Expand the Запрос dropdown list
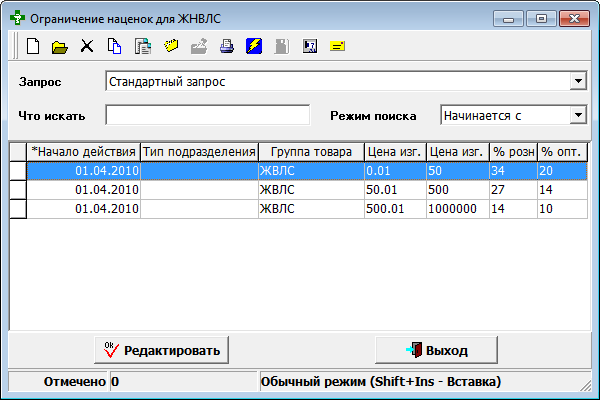This screenshot has width=600, height=400. tap(577, 81)
